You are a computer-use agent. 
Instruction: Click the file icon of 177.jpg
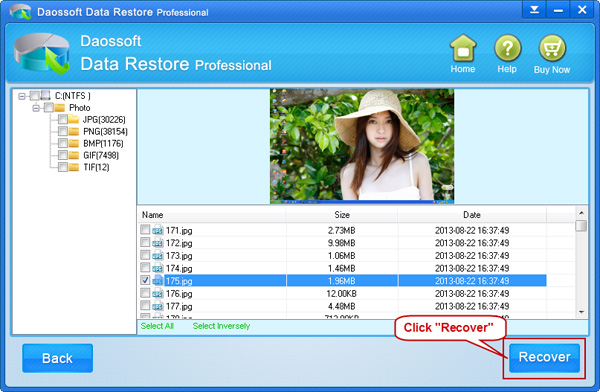(x=158, y=306)
